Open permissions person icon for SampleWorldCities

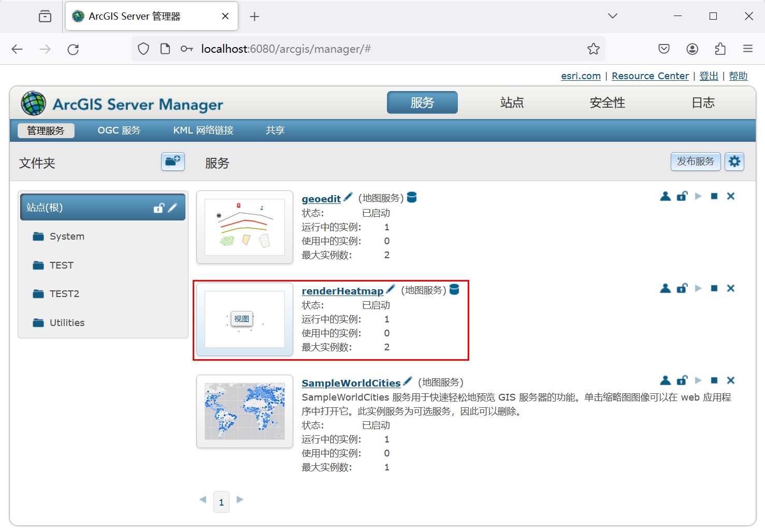click(x=666, y=380)
